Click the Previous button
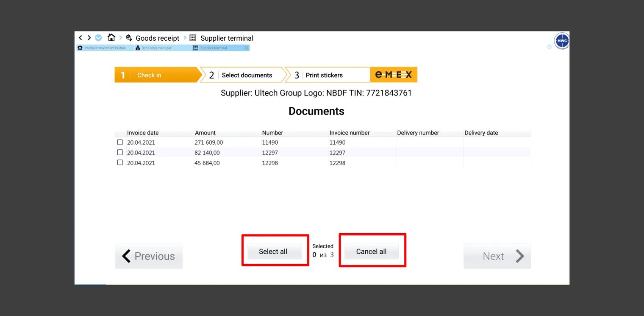This screenshot has width=644, height=316. [x=149, y=256]
